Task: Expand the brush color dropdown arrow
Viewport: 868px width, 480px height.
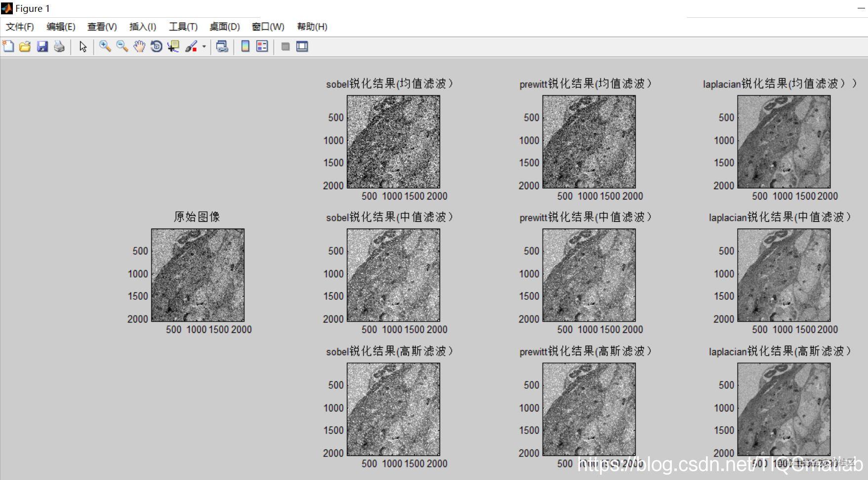Action: 204,47
